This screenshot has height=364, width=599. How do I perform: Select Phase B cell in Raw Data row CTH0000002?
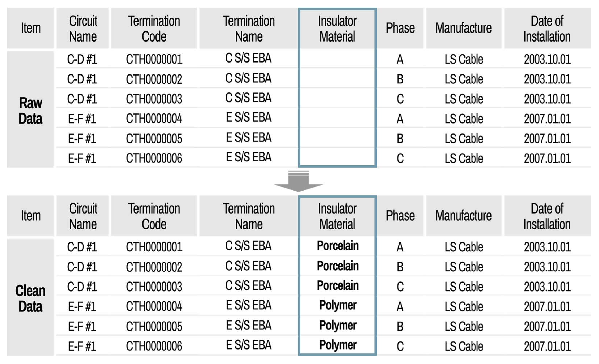(400, 79)
